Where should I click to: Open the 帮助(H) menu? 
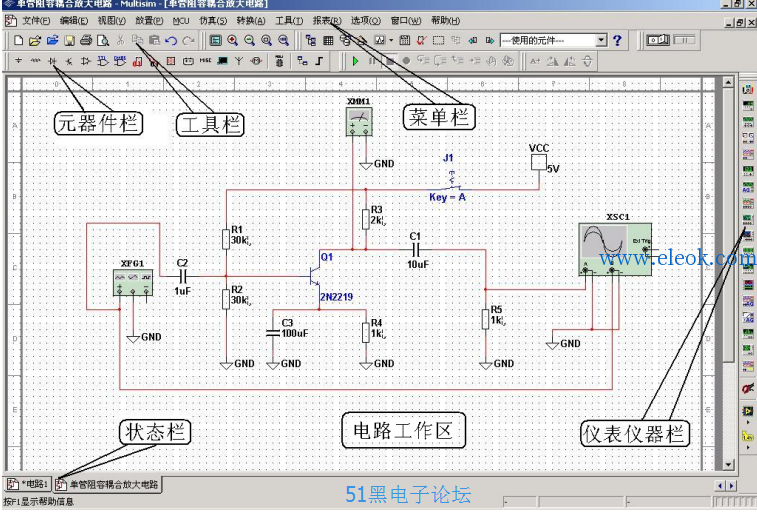pyautogui.click(x=446, y=21)
